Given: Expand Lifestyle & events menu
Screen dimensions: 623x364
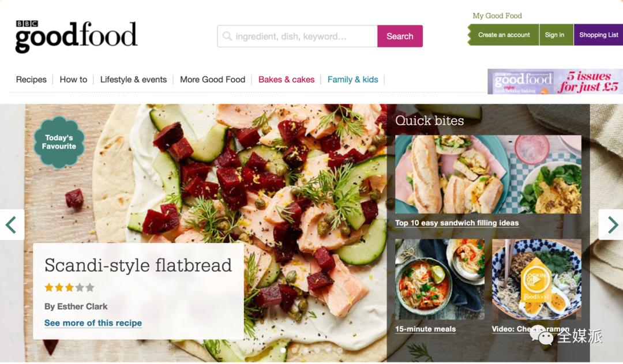Looking at the screenshot, I should [x=133, y=80].
